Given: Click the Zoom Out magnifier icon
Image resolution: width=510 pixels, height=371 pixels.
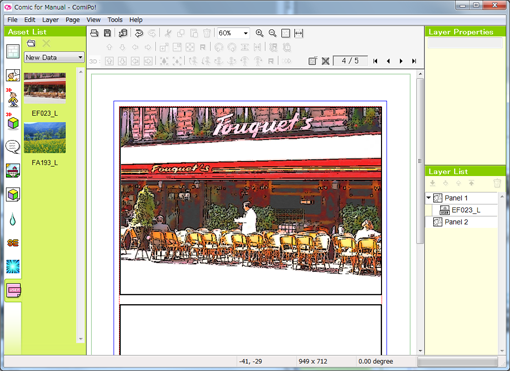Looking at the screenshot, I should (x=272, y=33).
